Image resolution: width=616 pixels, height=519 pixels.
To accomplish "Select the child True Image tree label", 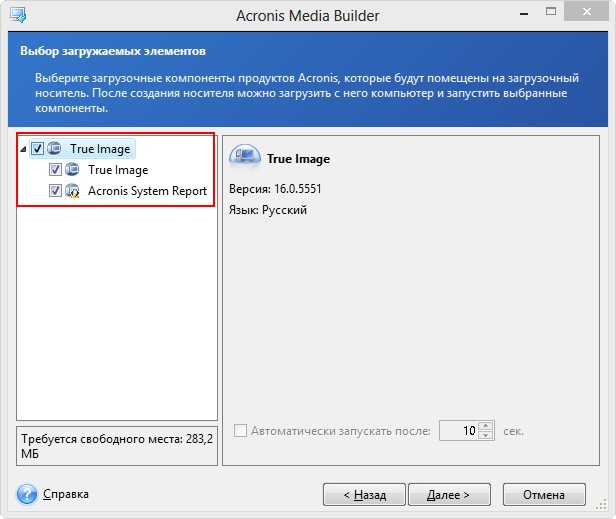I will [x=118, y=170].
